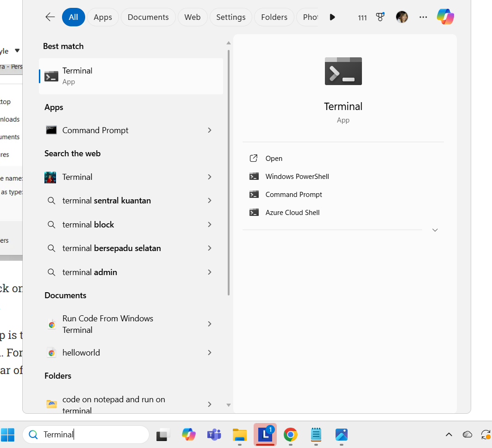Launch Azure Cloud Shell from preview pane
Image resolution: width=492 pixels, height=448 pixels.
(293, 213)
